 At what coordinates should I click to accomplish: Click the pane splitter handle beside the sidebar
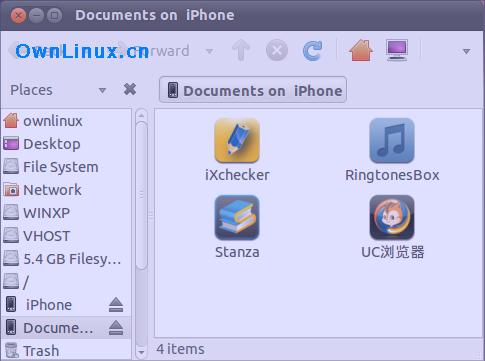151,215
